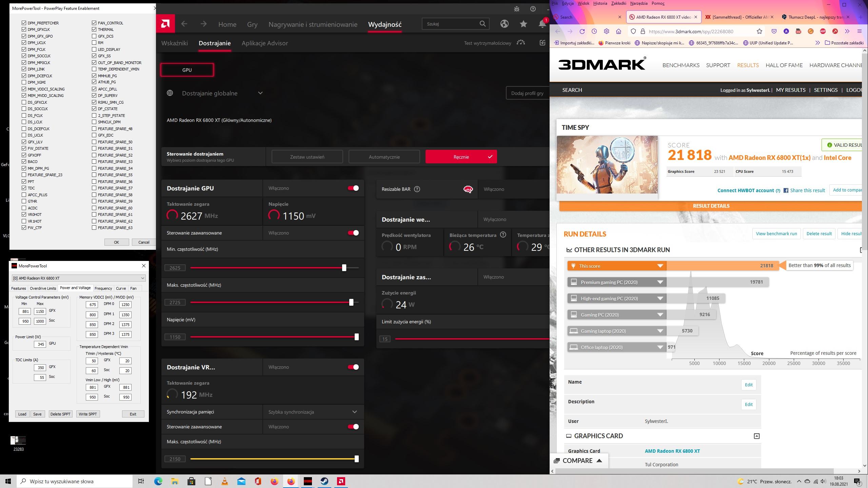Open Aplikacje Advisor tab

[x=265, y=43]
